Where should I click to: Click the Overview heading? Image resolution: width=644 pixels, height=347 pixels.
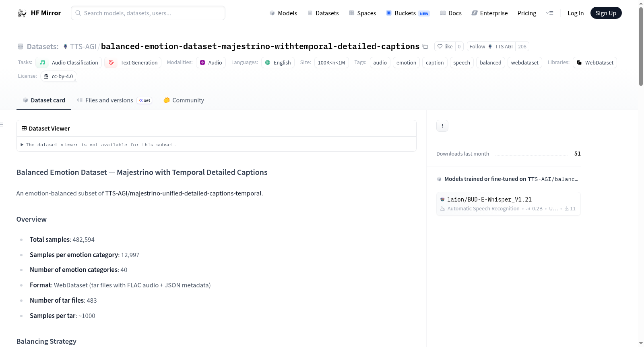coord(31,219)
